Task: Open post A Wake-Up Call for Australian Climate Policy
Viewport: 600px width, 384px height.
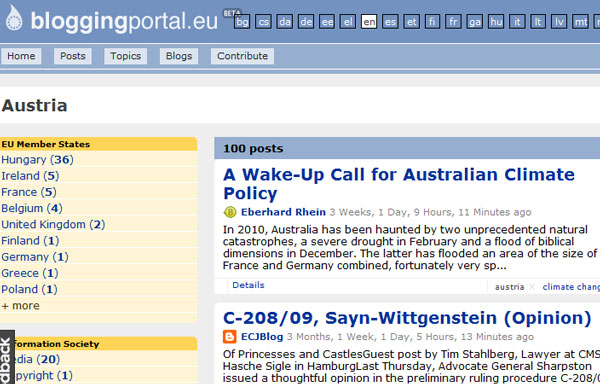Action: pyautogui.click(x=399, y=184)
